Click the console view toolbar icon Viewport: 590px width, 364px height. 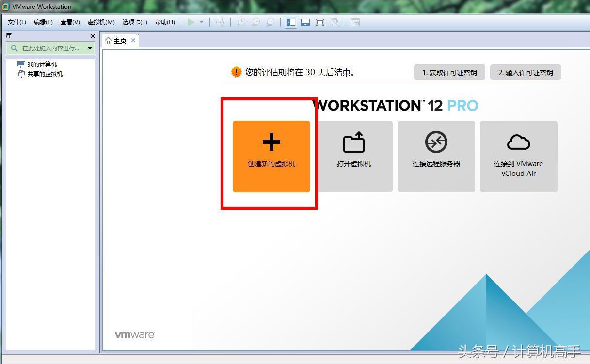(355, 22)
